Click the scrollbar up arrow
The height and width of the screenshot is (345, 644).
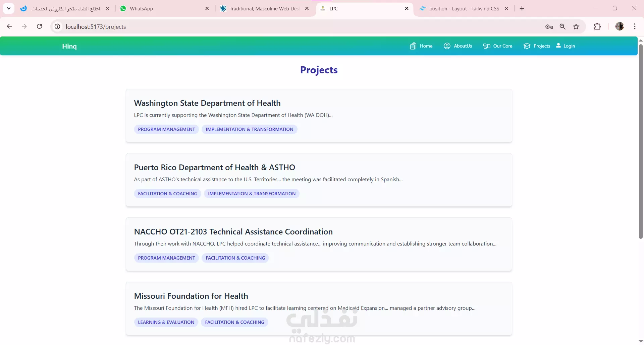point(641,40)
